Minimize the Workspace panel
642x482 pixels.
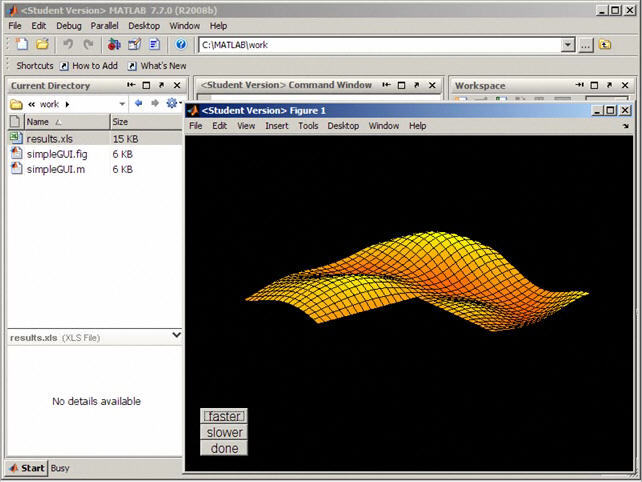[579, 85]
